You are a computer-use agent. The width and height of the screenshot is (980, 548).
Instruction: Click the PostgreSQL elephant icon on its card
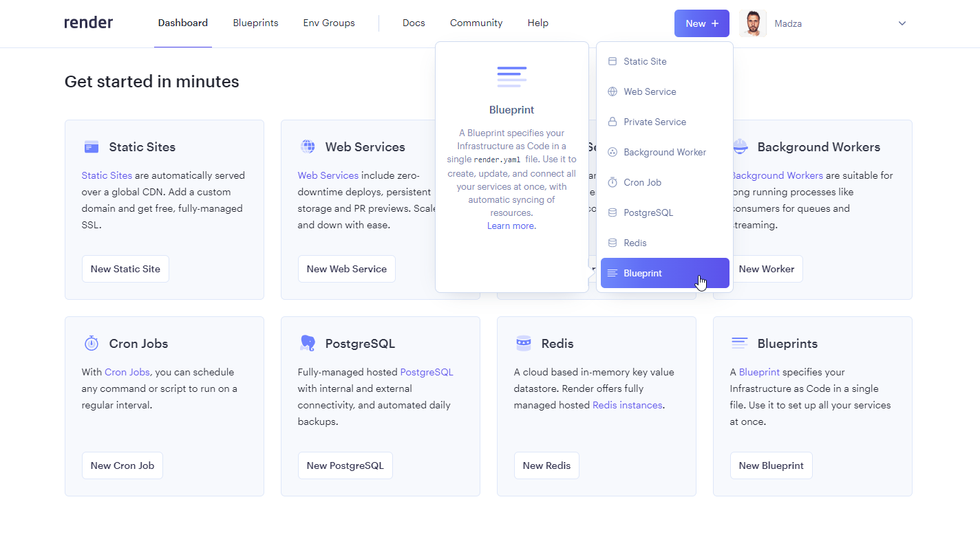(307, 342)
